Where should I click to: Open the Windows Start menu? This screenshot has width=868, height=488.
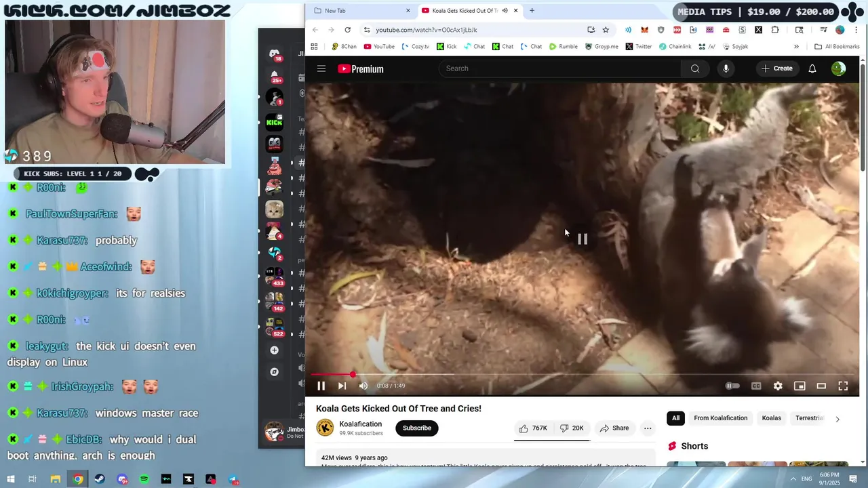click(10, 479)
